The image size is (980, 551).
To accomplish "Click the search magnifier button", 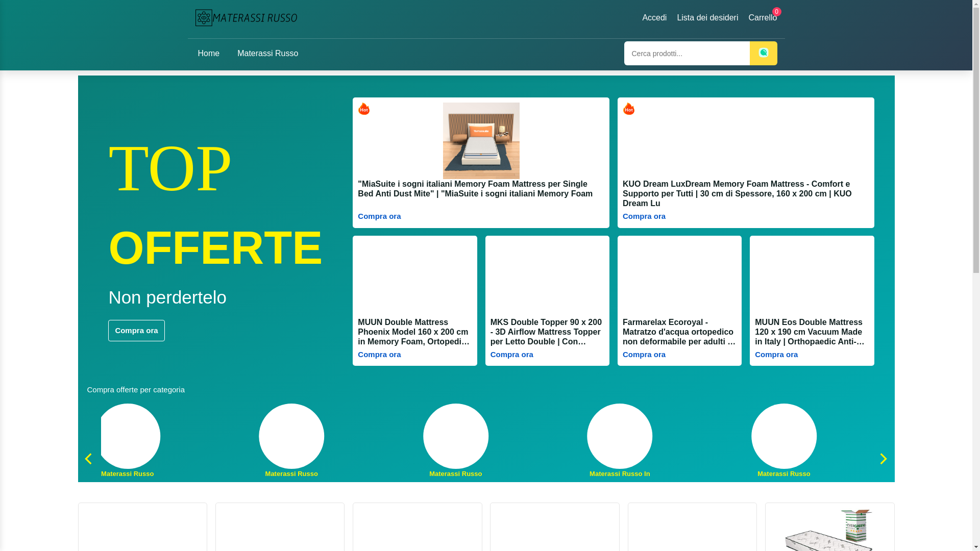I will coord(763,53).
